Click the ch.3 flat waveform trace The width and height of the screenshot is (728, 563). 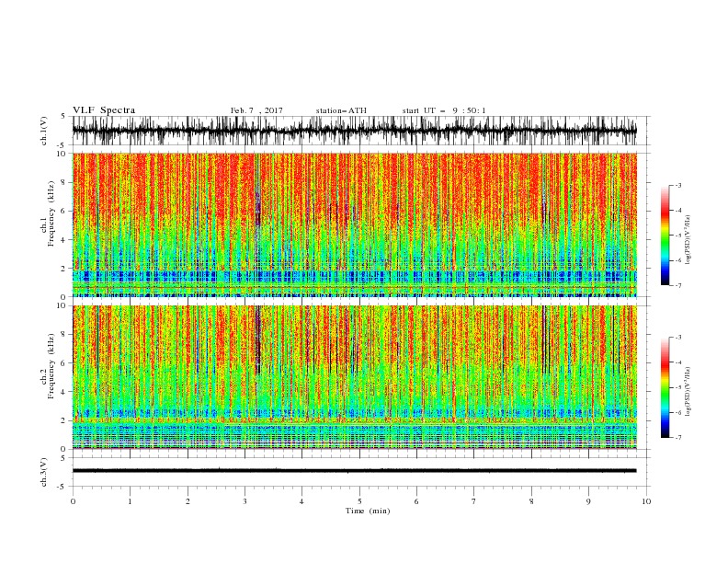click(354, 471)
